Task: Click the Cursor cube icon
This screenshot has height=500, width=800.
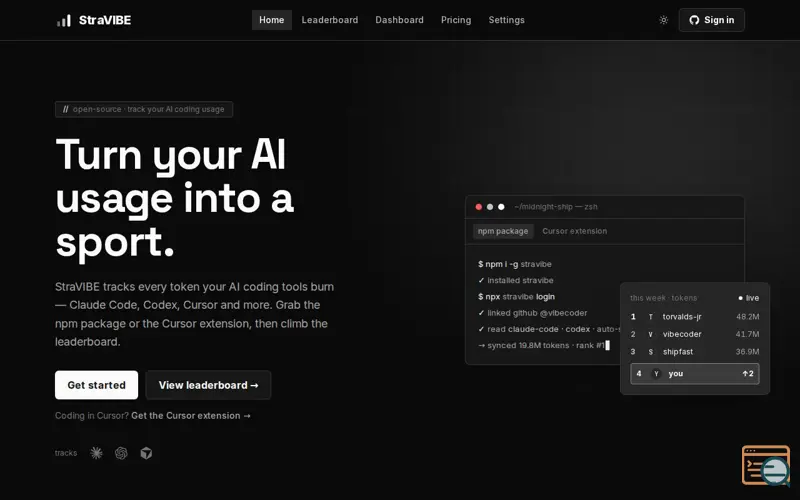Action: pyautogui.click(x=146, y=453)
